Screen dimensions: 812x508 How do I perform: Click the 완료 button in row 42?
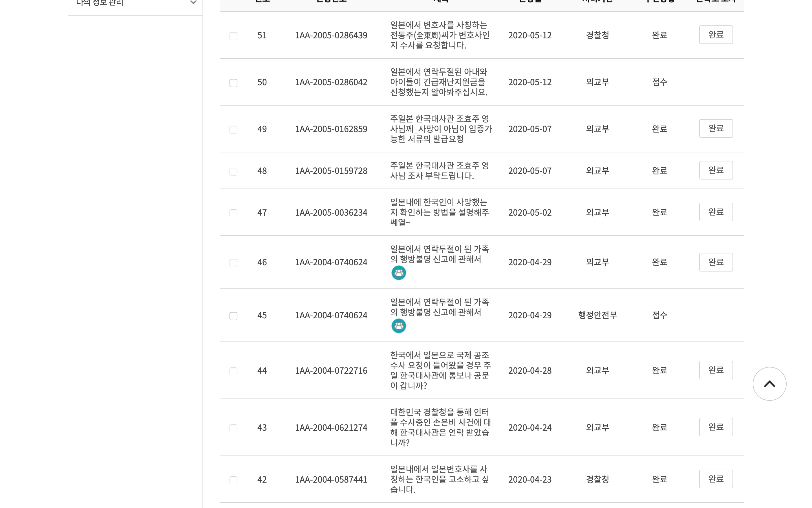[716, 479]
